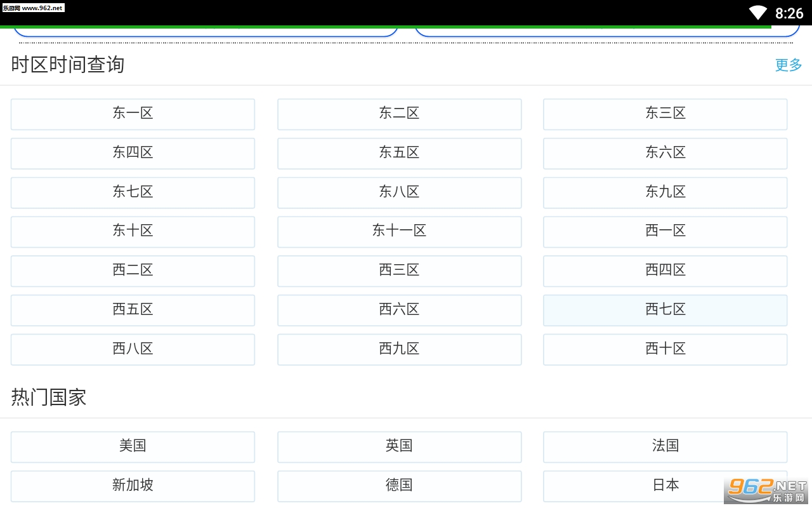Tap the 法国 country button
This screenshot has height=508, width=812.
click(x=665, y=446)
